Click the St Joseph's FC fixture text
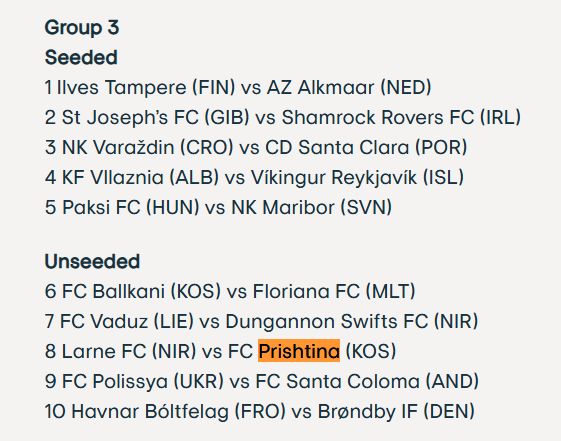The height and width of the screenshot is (441, 561). (283, 118)
